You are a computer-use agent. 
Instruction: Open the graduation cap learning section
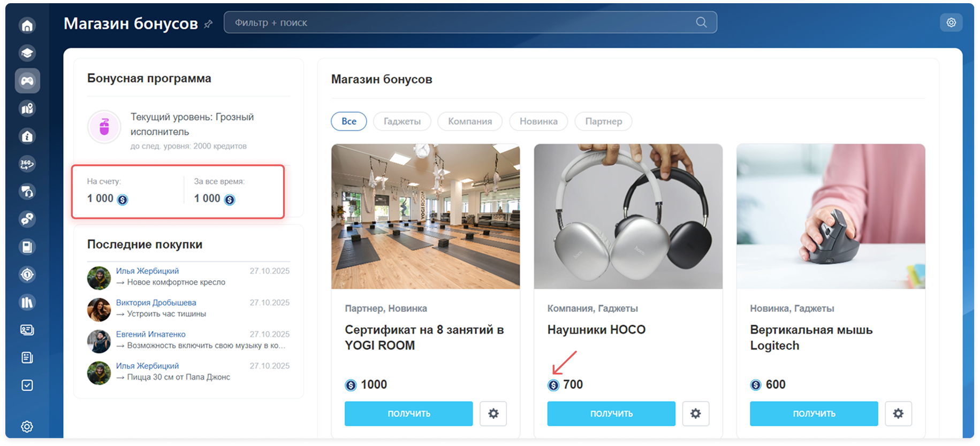click(27, 53)
